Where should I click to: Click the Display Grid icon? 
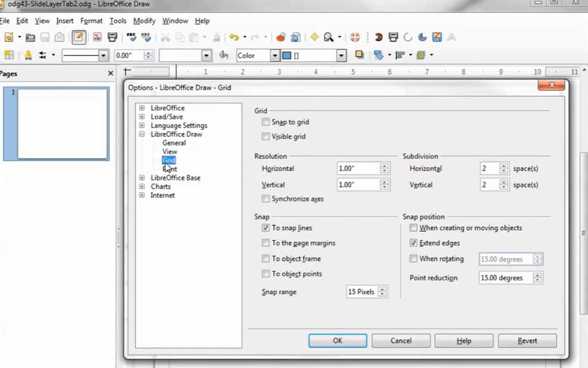coord(9,55)
